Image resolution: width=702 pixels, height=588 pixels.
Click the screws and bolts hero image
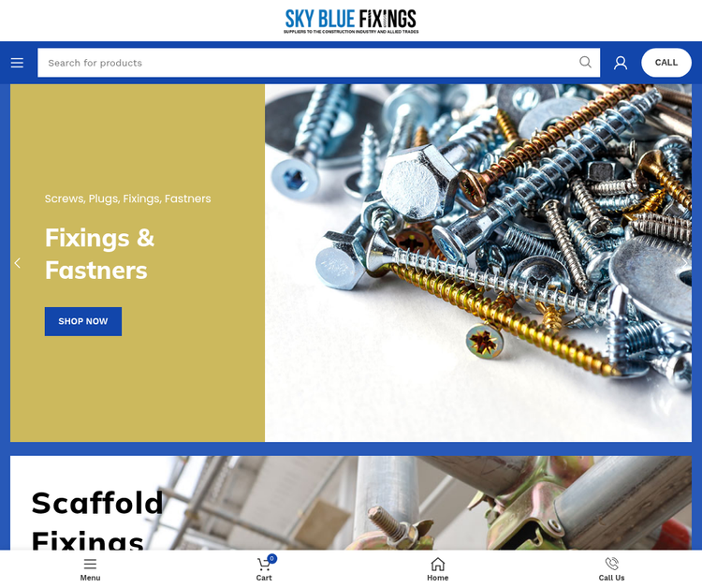point(478,263)
